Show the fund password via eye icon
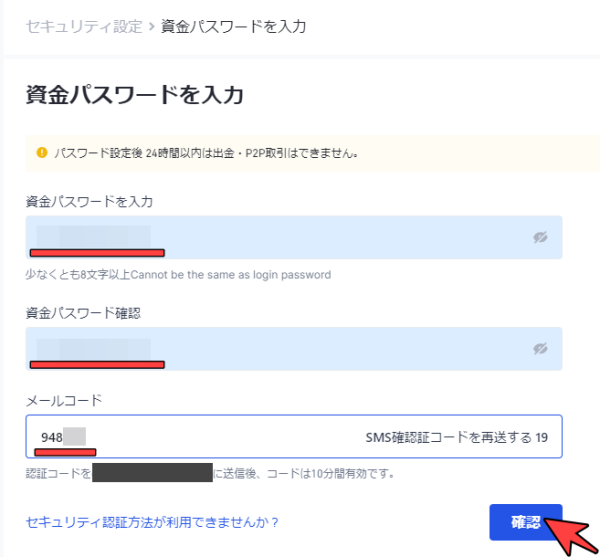 pos(540,237)
